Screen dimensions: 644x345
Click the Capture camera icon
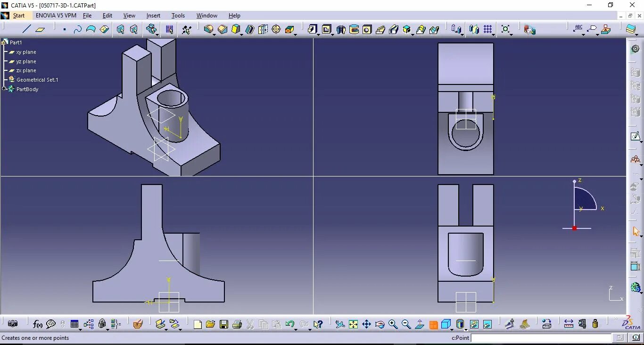13,324
